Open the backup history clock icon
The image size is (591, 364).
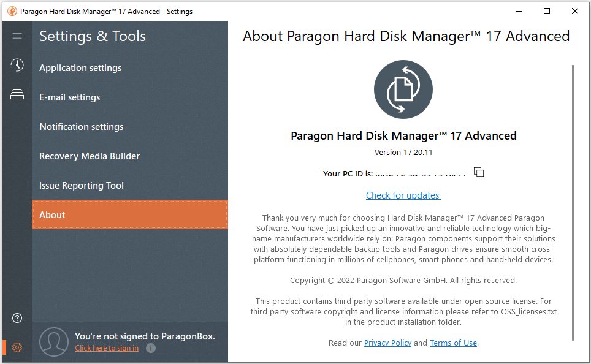17,66
